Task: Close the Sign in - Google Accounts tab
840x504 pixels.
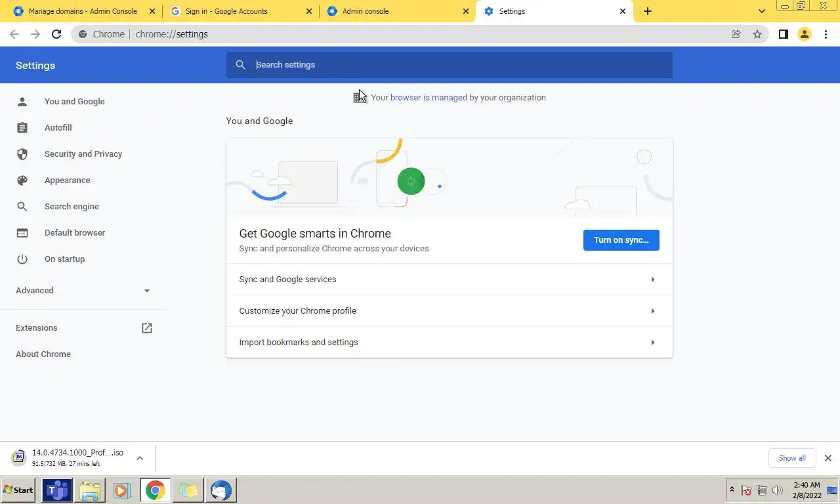Action: (309, 11)
